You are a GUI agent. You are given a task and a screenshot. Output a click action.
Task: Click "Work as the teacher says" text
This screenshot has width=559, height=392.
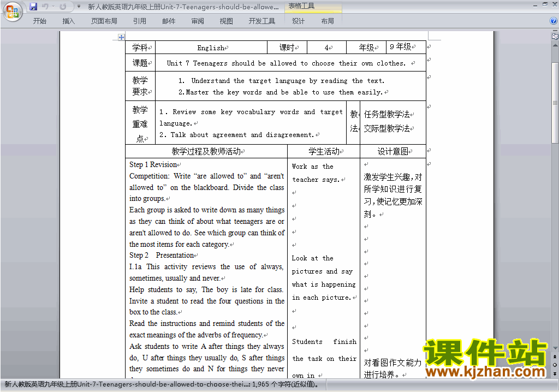[316, 173]
